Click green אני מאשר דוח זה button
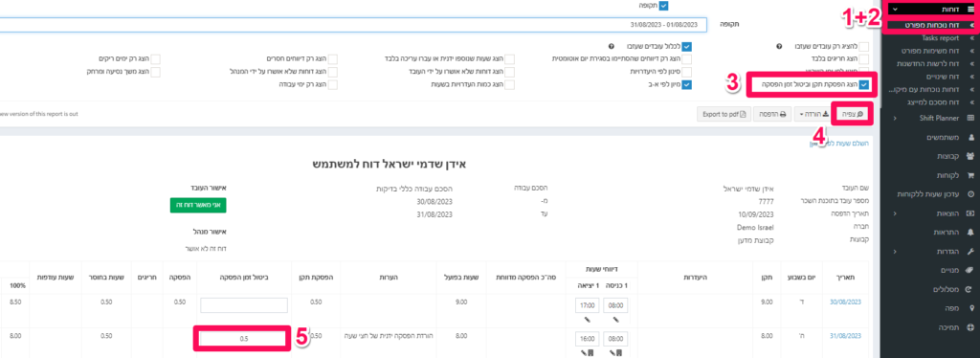 (197, 206)
